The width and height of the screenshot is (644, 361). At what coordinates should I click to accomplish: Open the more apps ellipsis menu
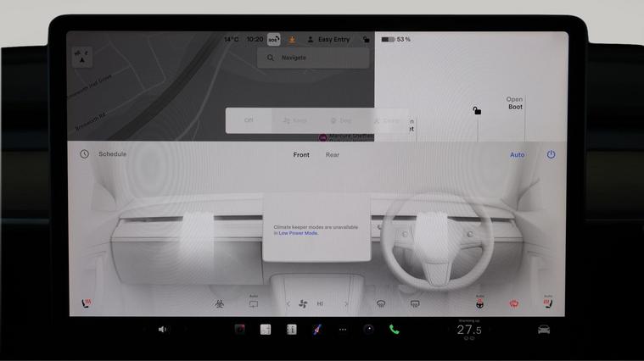[343, 330]
